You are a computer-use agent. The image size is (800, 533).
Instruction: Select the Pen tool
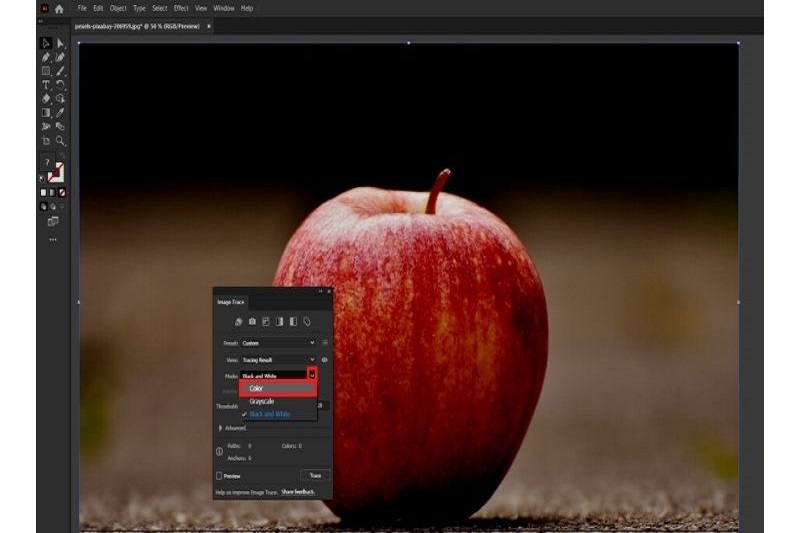(46, 57)
